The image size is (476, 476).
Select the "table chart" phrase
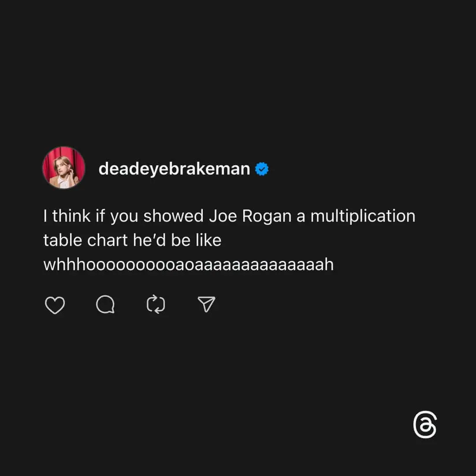coord(86,240)
